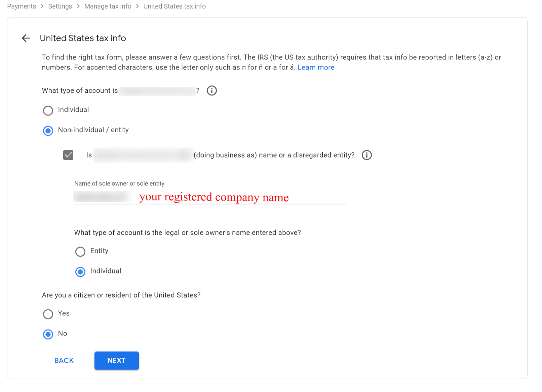The height and width of the screenshot is (392, 542).
Task: Select Yes for US citizen or resident
Action: [x=48, y=314]
